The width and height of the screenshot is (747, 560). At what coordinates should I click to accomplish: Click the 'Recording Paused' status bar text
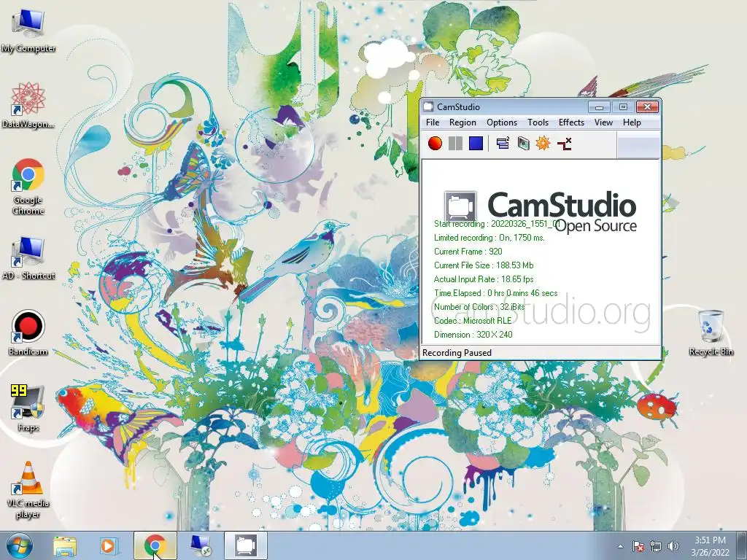click(457, 352)
